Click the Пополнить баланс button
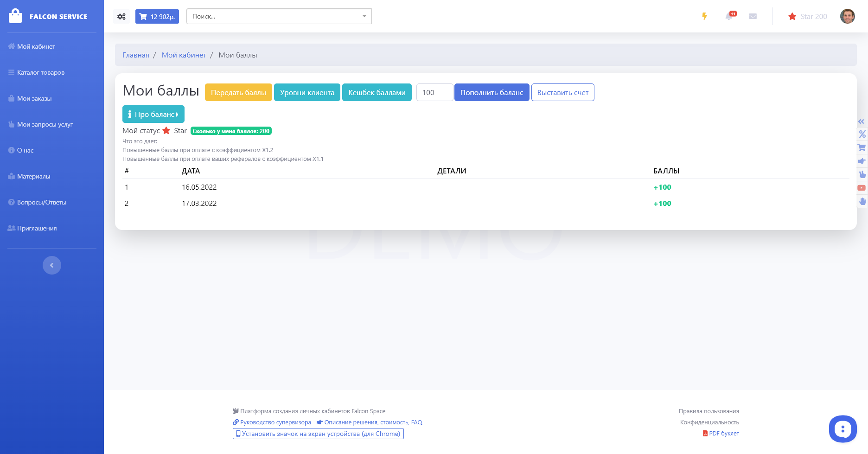Screen dimensions: 868x454 click(491, 92)
